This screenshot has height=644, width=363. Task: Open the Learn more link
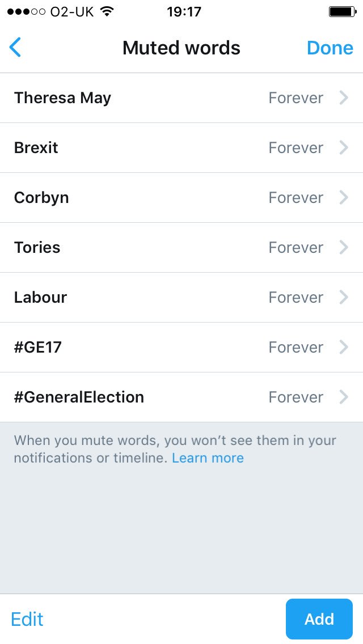(x=208, y=458)
